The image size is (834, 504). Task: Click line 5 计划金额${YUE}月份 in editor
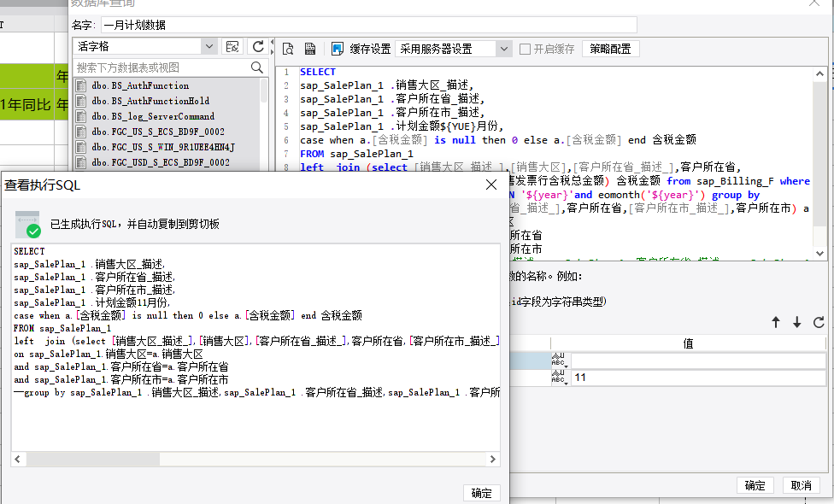tap(402, 126)
